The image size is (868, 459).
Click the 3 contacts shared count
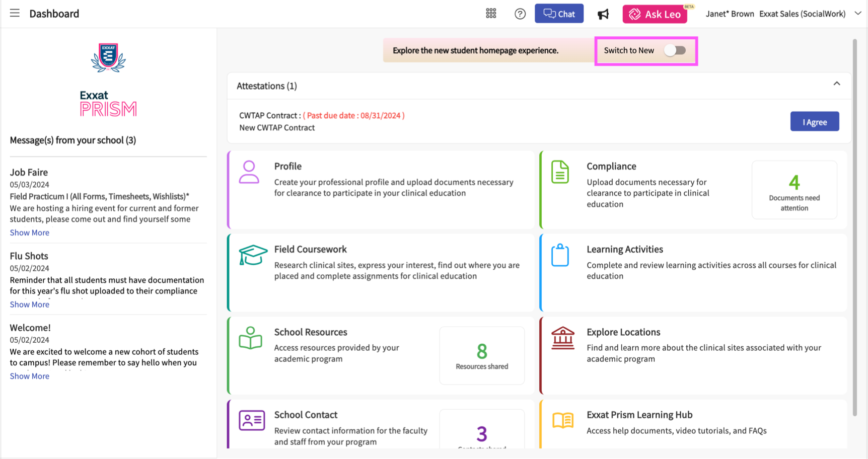(482, 429)
